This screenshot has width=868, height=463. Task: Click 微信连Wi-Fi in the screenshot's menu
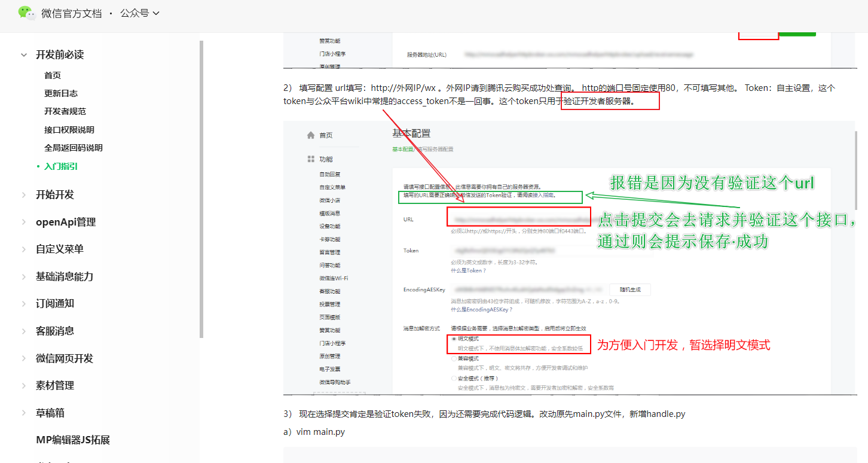click(334, 278)
